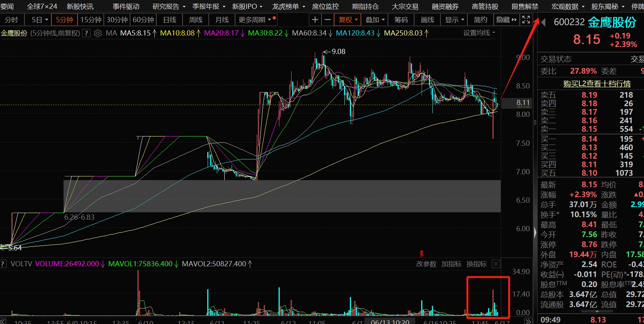Click the side panel collapse handle
The width and height of the screenshot is (644, 324).
(535, 232)
